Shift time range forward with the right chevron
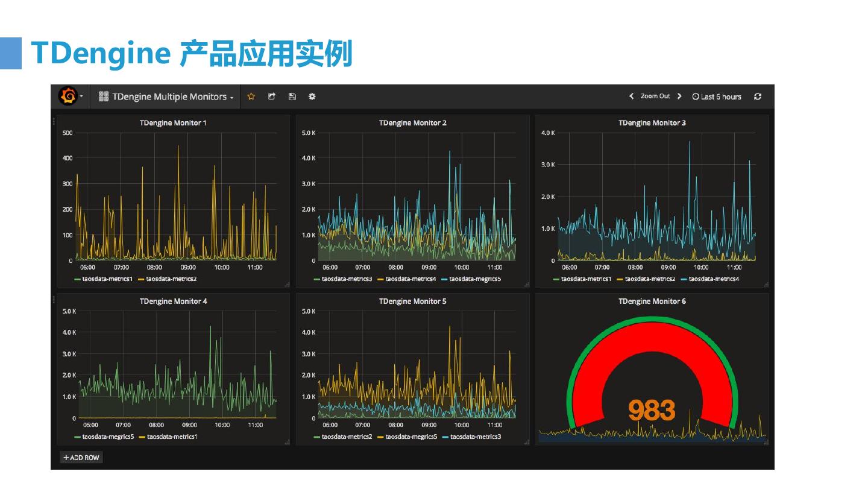The image size is (868, 489). tap(679, 96)
